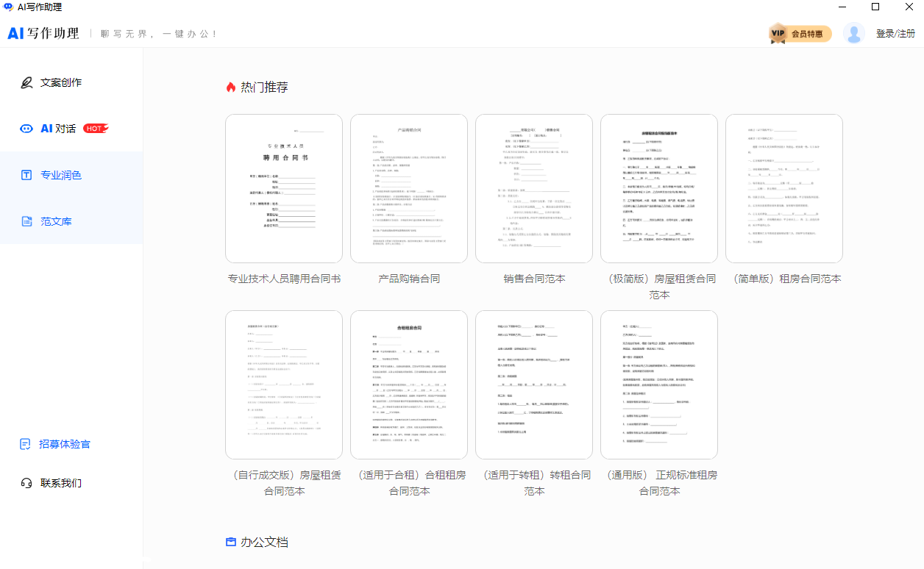Click the 范文库 document icon
This screenshot has height=569, width=924.
coord(26,221)
